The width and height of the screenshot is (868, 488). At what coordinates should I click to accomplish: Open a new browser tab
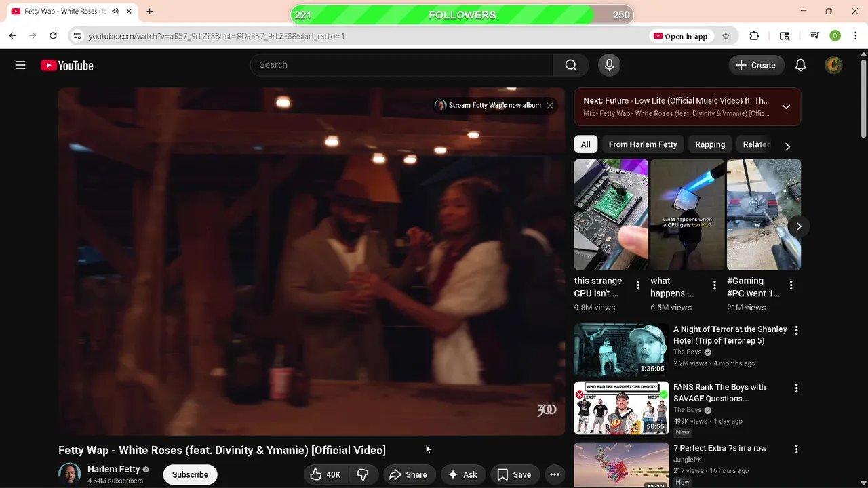pos(149,12)
